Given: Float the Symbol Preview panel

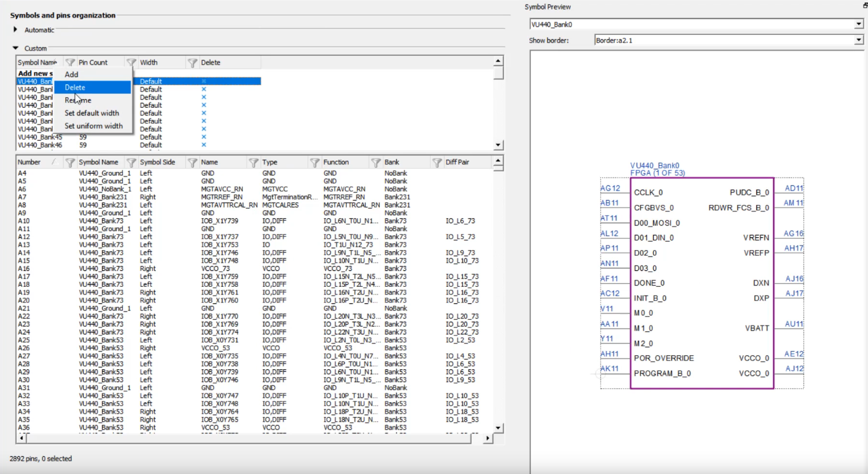Looking at the screenshot, I should (x=864, y=6).
